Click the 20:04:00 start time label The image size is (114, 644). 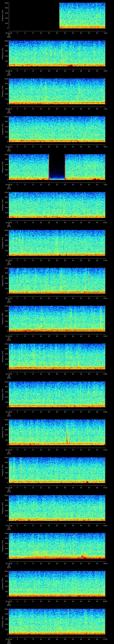[x=9, y=33]
